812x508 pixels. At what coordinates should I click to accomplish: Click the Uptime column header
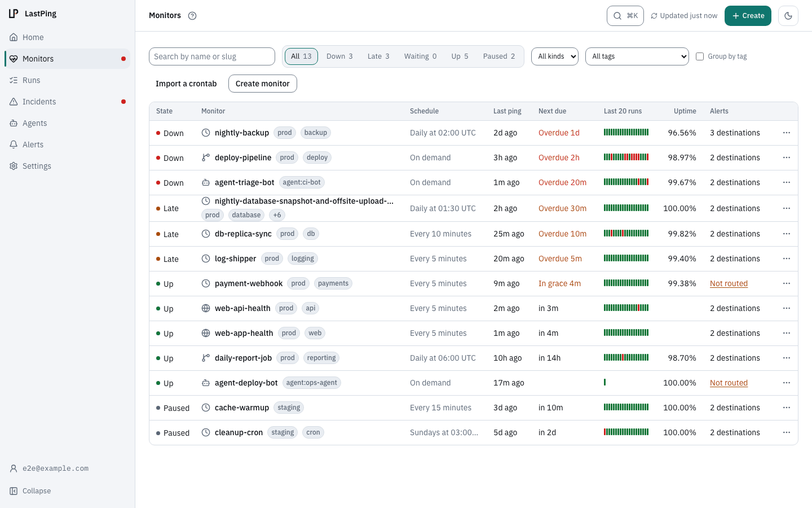(685, 111)
